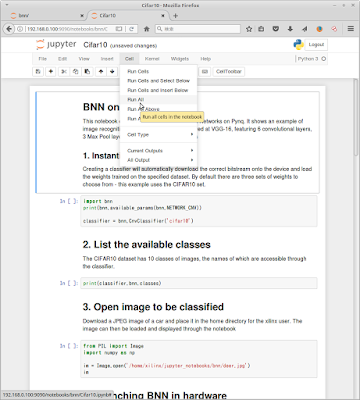Image resolution: width=360 pixels, height=400 pixels.
Task: Click the Cifar10 notebook title to rename
Action: (x=95, y=45)
